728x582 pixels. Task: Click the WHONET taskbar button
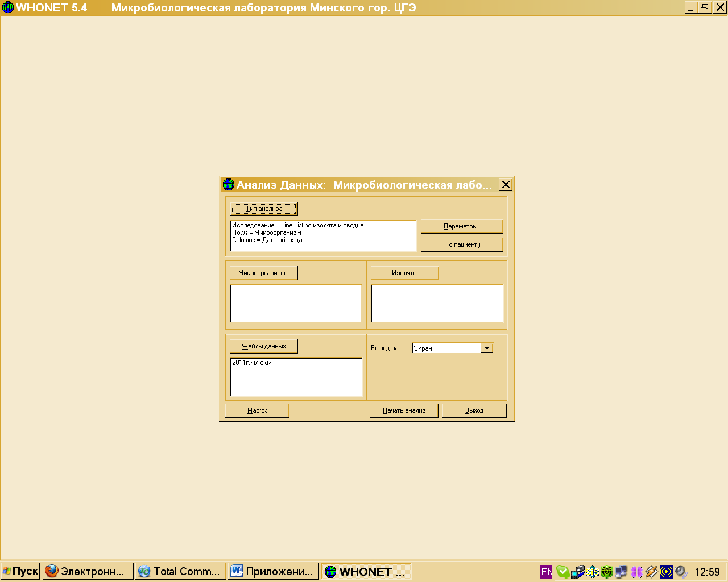[366, 571]
